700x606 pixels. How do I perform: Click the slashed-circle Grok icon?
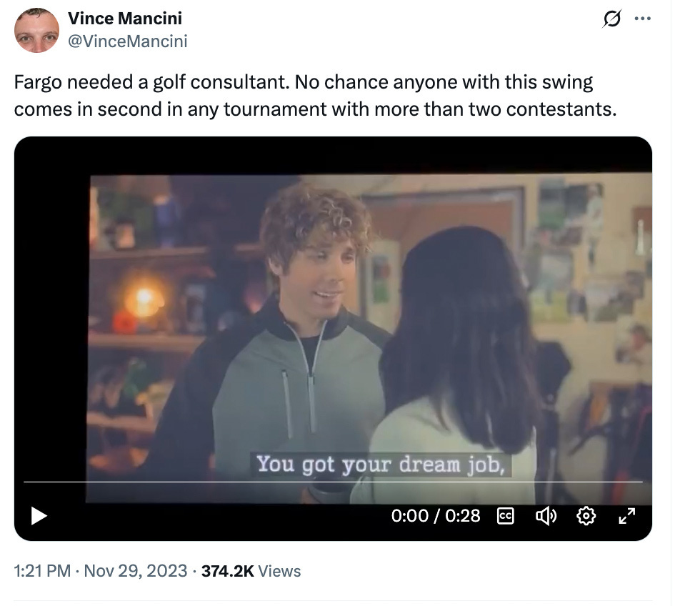[611, 19]
